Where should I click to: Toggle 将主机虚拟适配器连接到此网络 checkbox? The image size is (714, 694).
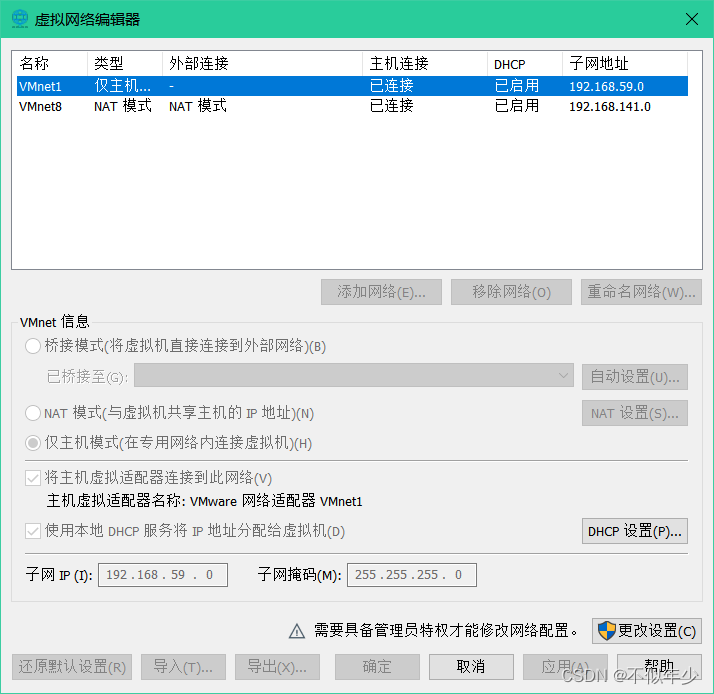pyautogui.click(x=33, y=478)
